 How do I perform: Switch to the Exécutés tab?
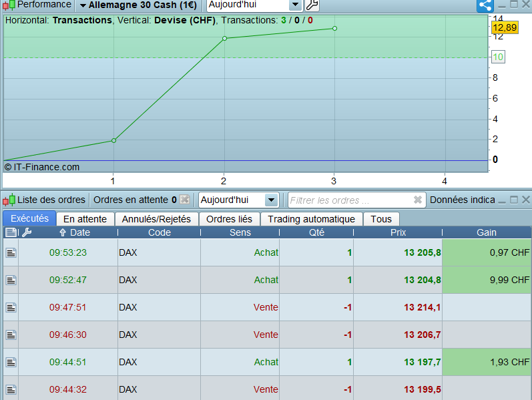pyautogui.click(x=29, y=218)
